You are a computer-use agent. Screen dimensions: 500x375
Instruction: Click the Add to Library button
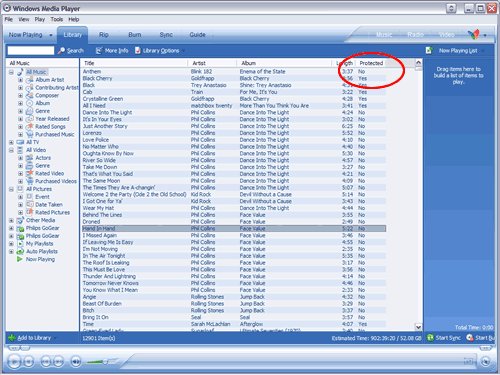(32, 338)
